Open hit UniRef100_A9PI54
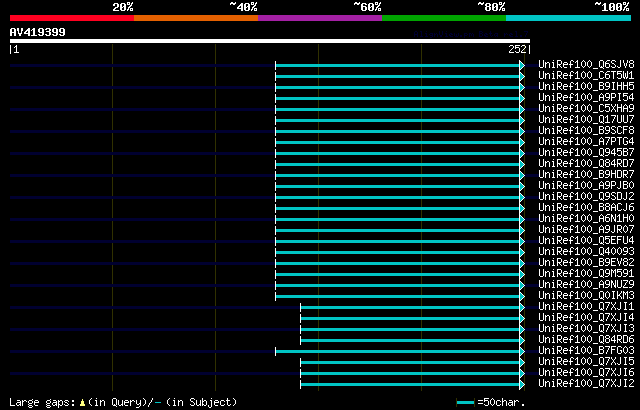This screenshot has width=640, height=410. coord(586,98)
